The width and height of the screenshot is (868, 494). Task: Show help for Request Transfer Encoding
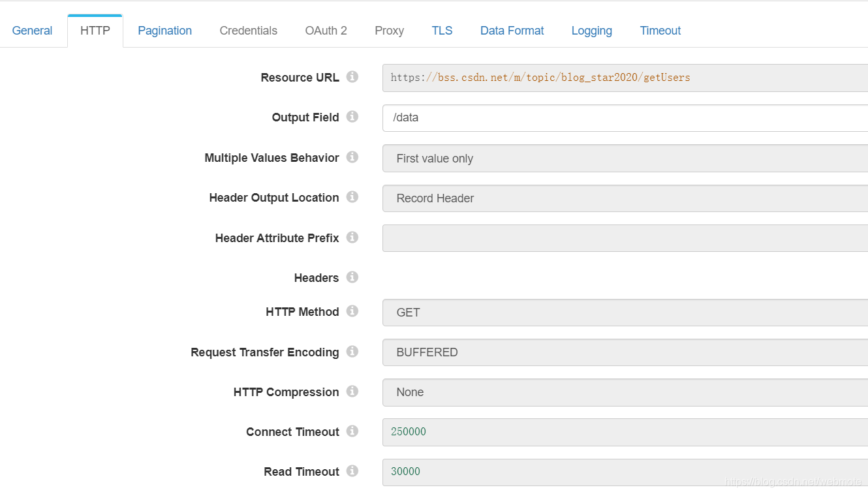coord(352,352)
